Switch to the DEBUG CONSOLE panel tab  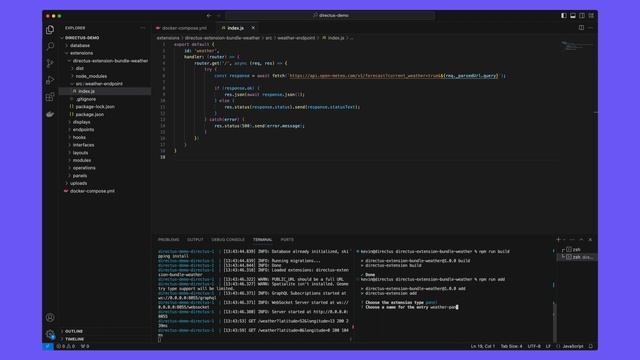click(228, 240)
